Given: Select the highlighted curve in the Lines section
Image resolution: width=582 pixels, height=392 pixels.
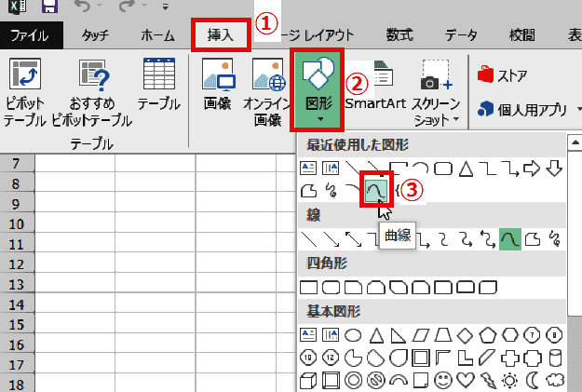Looking at the screenshot, I should click(x=509, y=240).
